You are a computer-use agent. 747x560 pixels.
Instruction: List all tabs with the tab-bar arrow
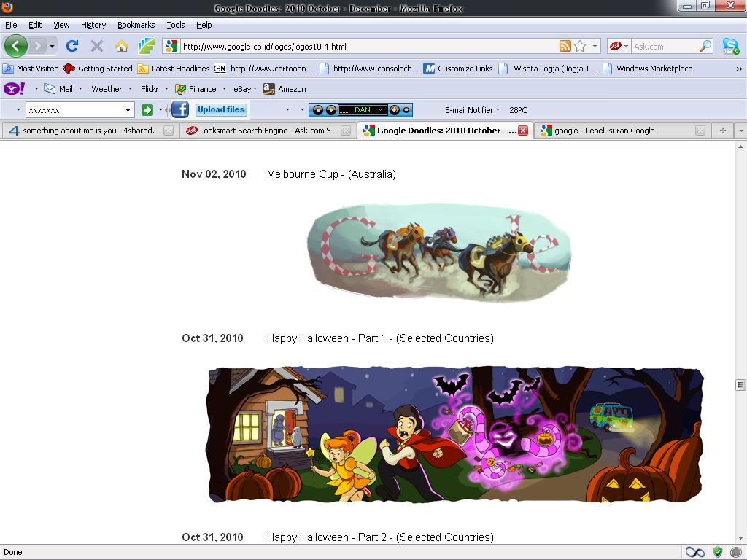(741, 131)
